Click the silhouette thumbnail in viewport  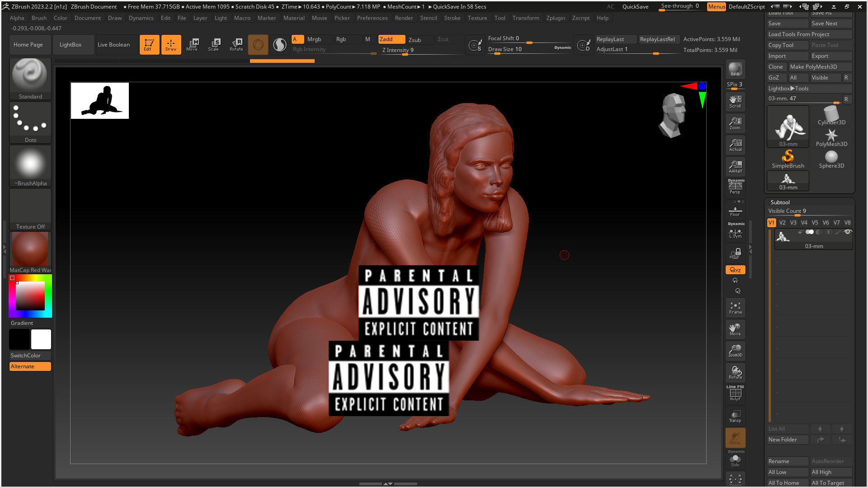click(99, 100)
